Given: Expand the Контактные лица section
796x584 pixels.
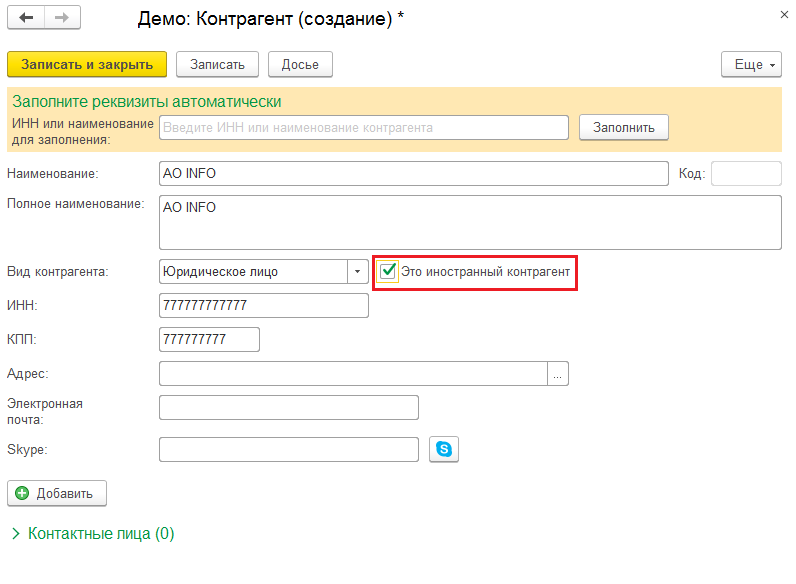Looking at the screenshot, I should [x=93, y=533].
